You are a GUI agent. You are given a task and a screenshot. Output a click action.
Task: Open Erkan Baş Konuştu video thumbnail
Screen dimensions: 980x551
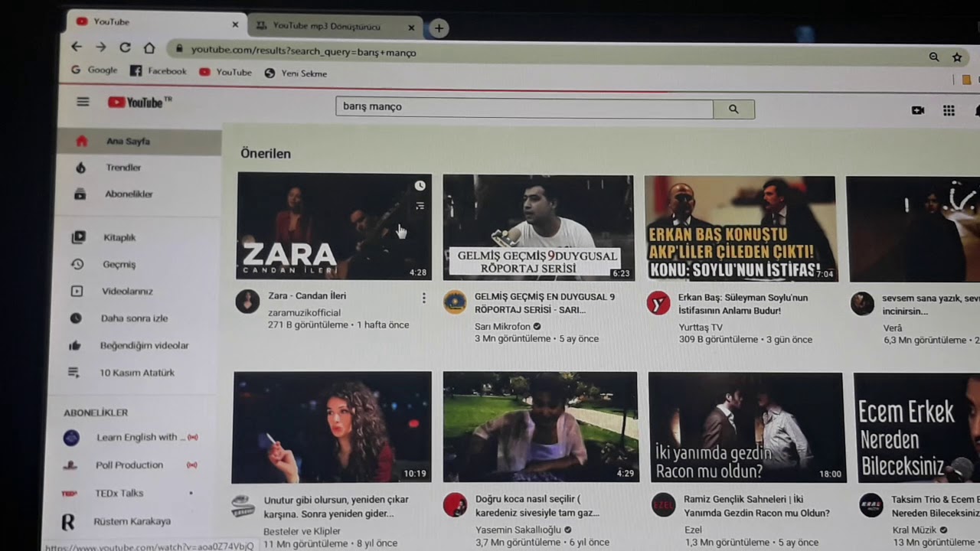pyautogui.click(x=740, y=229)
